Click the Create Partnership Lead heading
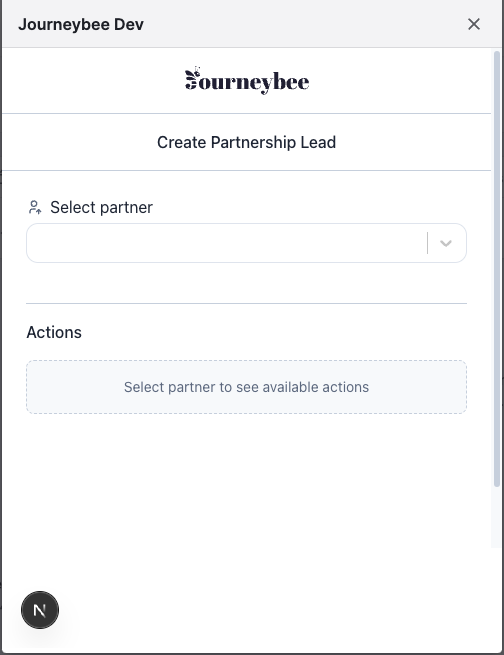Image resolution: width=504 pixels, height=655 pixels. pyautogui.click(x=246, y=142)
